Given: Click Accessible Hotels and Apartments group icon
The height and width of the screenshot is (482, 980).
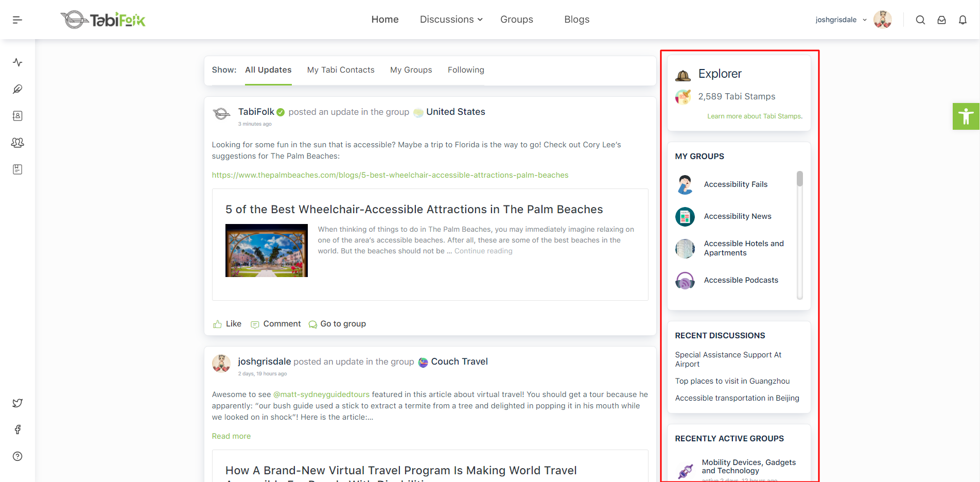Looking at the screenshot, I should 685,248.
